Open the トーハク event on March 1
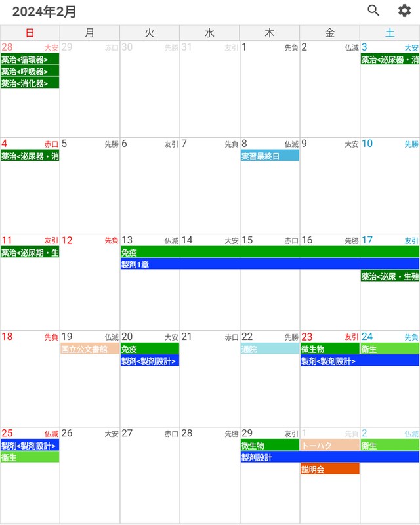 pyautogui.click(x=330, y=446)
